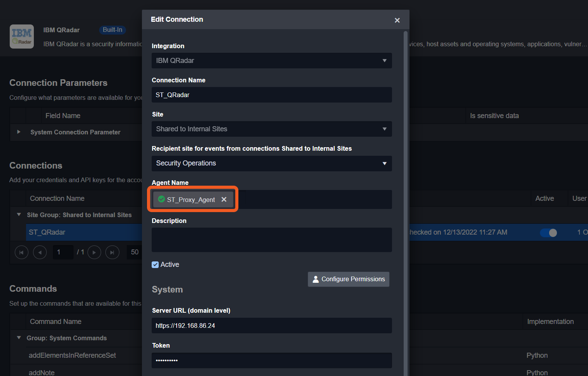The height and width of the screenshot is (376, 588).
Task: Click Configure Permissions button
Action: 348,279
